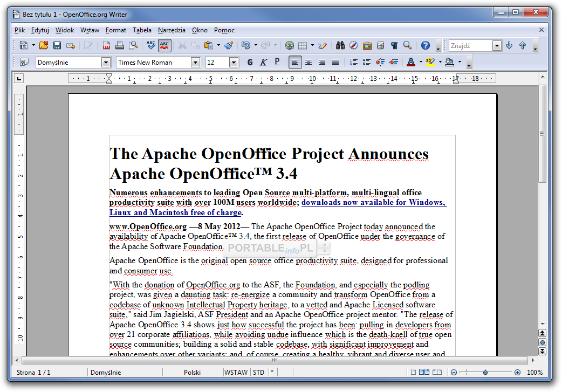Open OpenOffice Help question mark icon
Viewport: 562px width, 392px height.
426,45
